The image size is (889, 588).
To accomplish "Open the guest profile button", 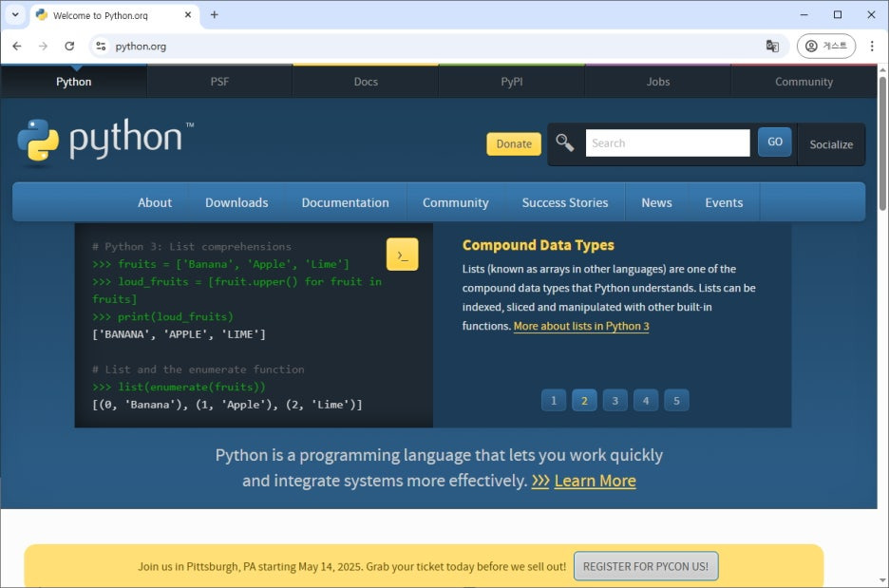I will 826,46.
